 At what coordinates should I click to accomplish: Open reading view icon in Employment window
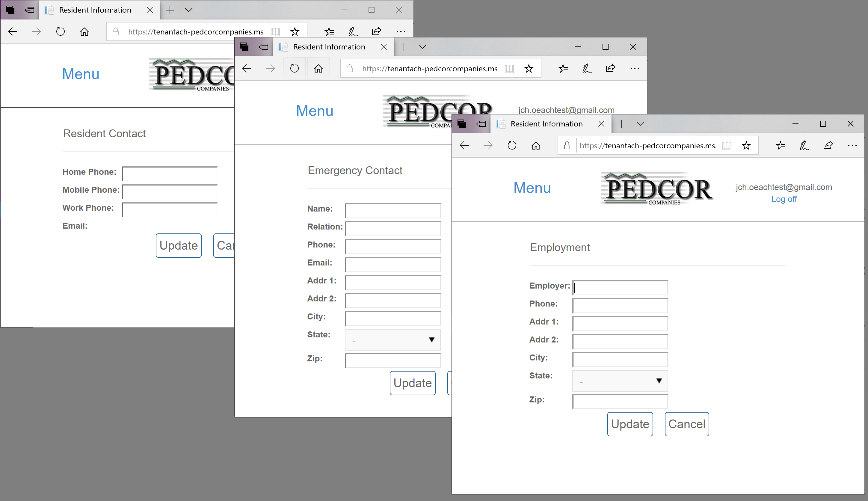click(727, 146)
